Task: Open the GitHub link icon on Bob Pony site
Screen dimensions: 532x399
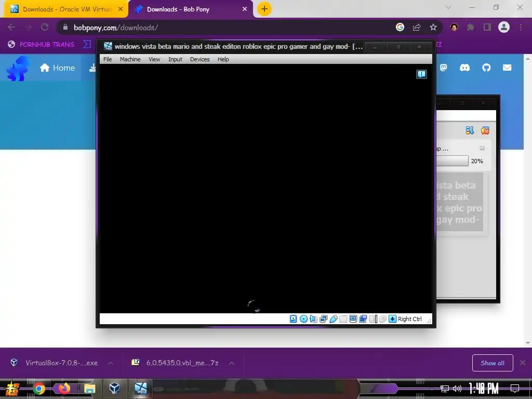Action: click(486, 68)
